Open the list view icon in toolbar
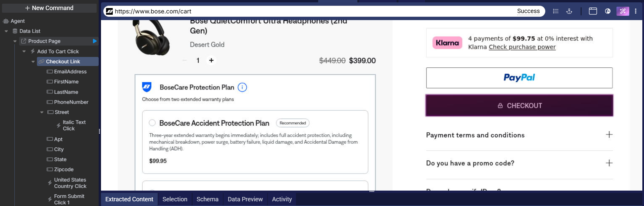Image resolution: width=644 pixels, height=206 pixels. [556, 11]
